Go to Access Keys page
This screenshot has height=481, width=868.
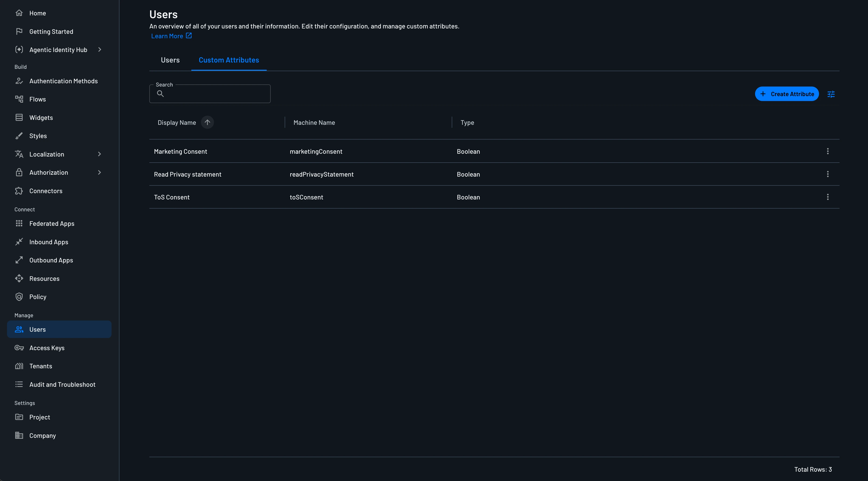(59, 348)
